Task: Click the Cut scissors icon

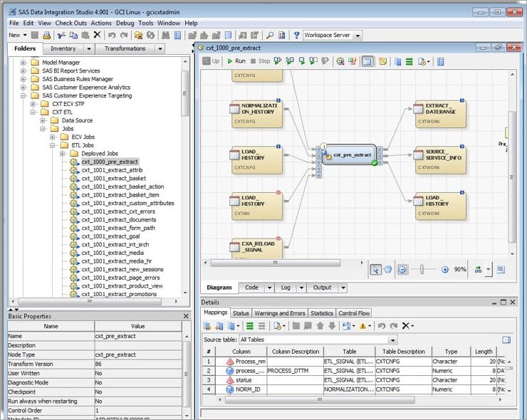Action: click(x=61, y=35)
